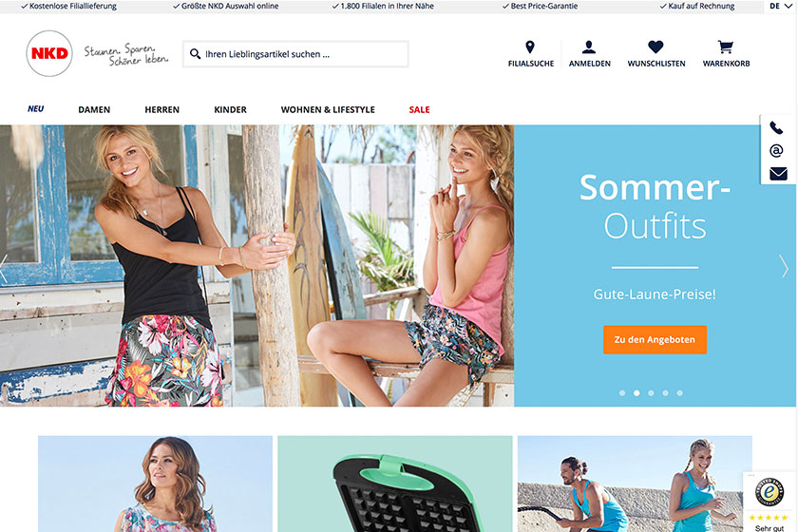Click the NKD logo
This screenshot has height=532, width=798.
[x=49, y=53]
